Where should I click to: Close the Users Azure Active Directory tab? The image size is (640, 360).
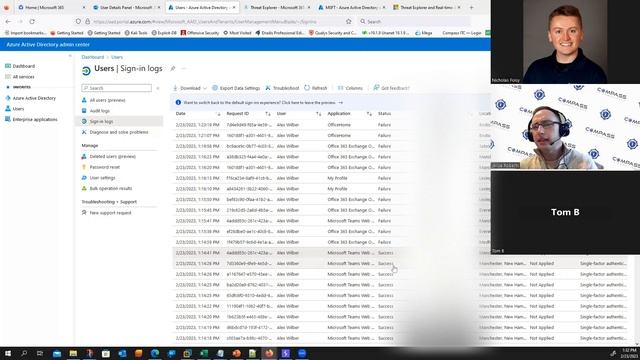234,7
